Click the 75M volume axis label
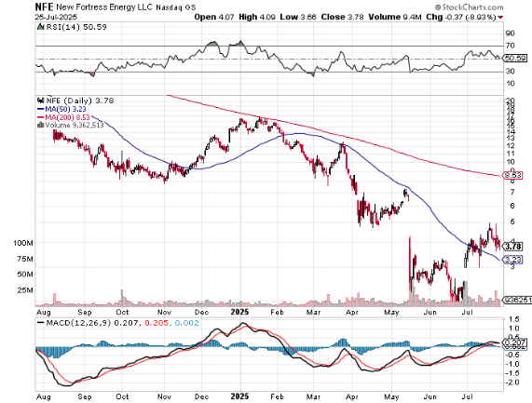 (x=25, y=259)
